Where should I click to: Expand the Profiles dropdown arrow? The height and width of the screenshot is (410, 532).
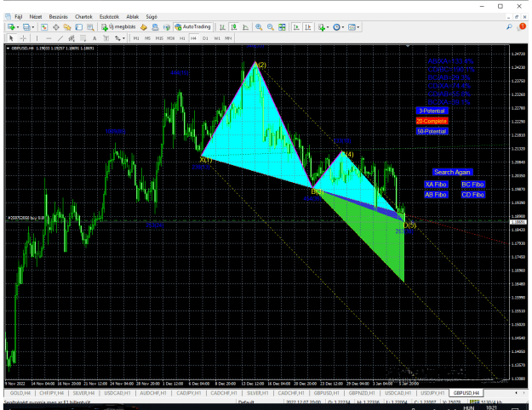point(33,27)
